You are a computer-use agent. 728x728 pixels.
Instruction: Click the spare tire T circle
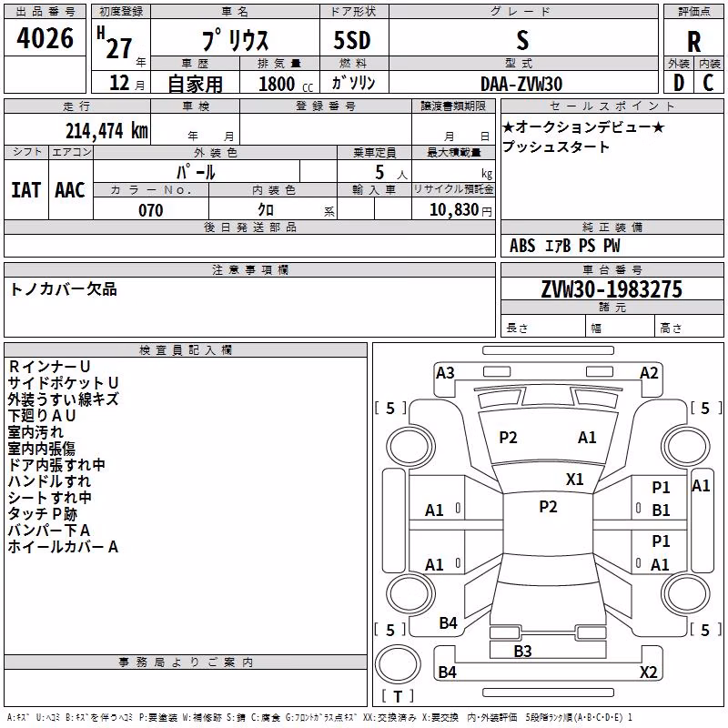398,664
